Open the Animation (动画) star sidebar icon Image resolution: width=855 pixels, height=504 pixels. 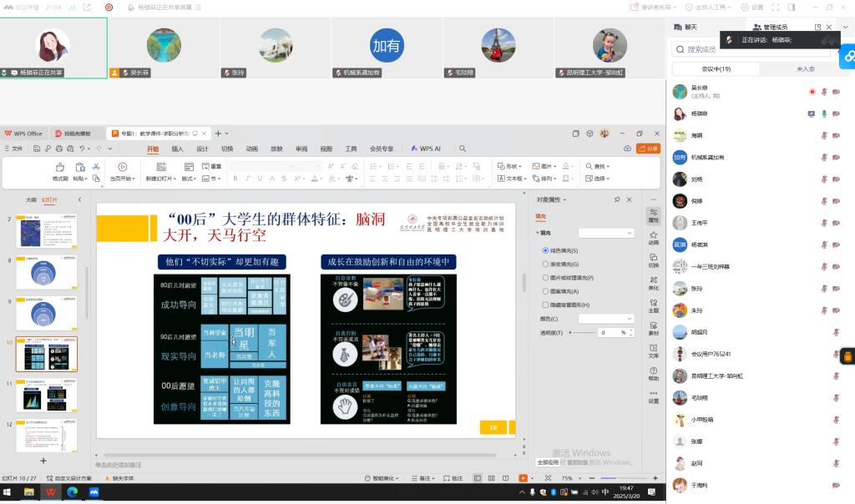pos(653,238)
